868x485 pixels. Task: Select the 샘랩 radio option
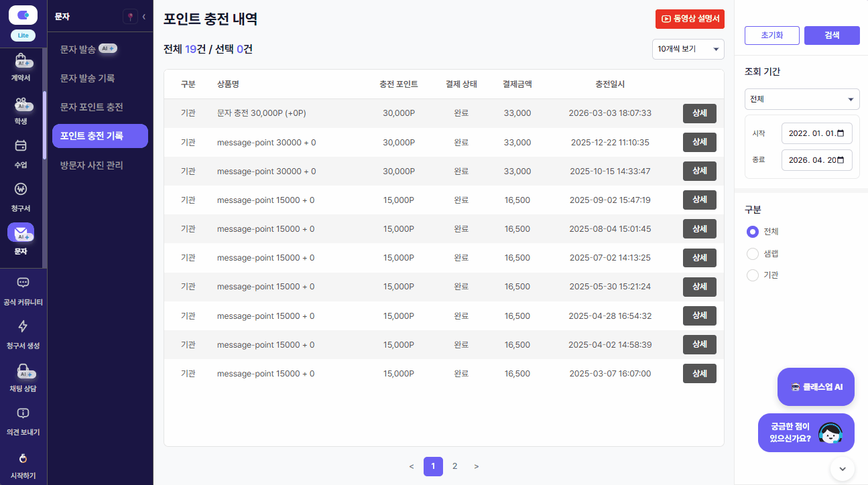pos(753,254)
